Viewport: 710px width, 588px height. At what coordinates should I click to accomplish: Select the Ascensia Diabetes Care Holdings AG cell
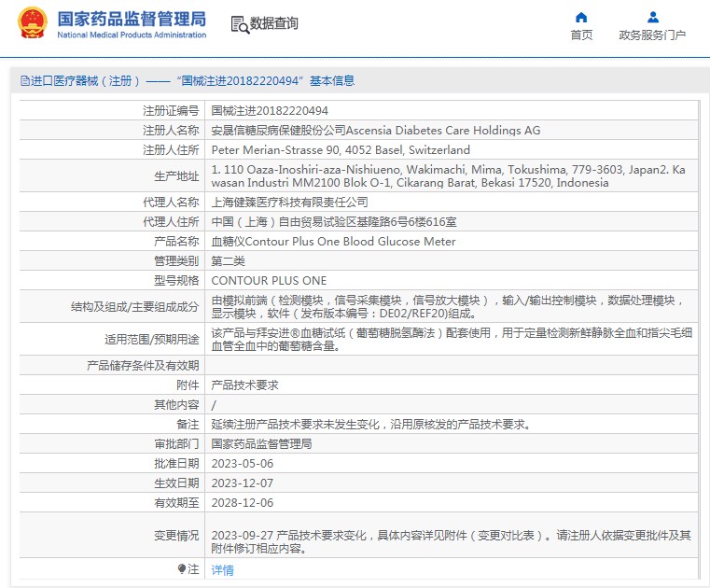click(451, 131)
